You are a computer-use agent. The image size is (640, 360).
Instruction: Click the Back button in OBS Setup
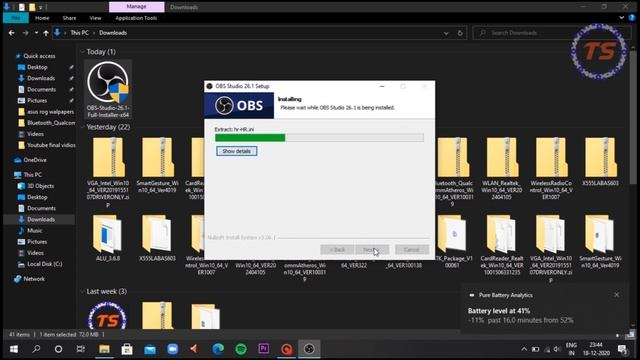(x=337, y=249)
